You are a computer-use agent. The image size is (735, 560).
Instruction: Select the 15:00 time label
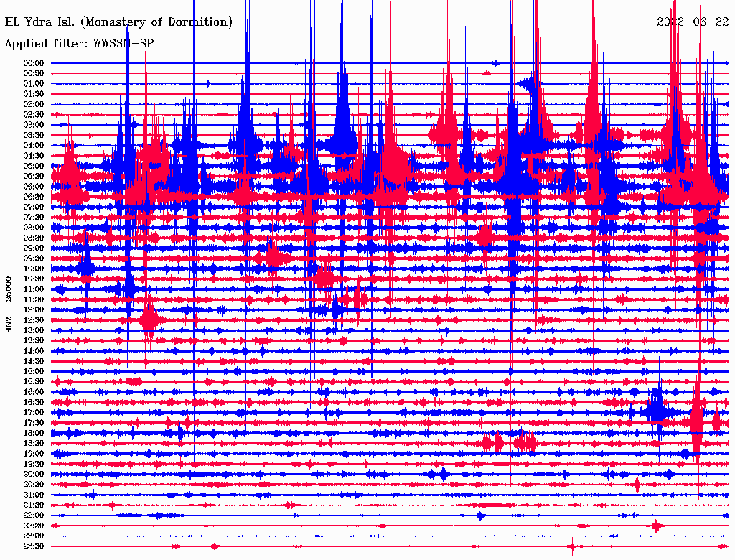point(34,371)
